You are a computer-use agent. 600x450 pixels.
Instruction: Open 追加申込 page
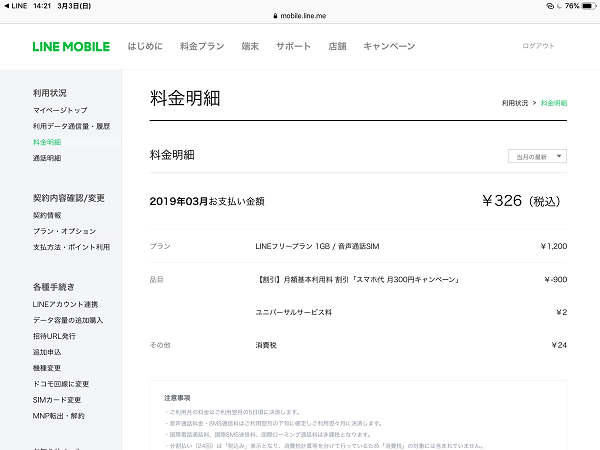pyautogui.click(x=47, y=352)
